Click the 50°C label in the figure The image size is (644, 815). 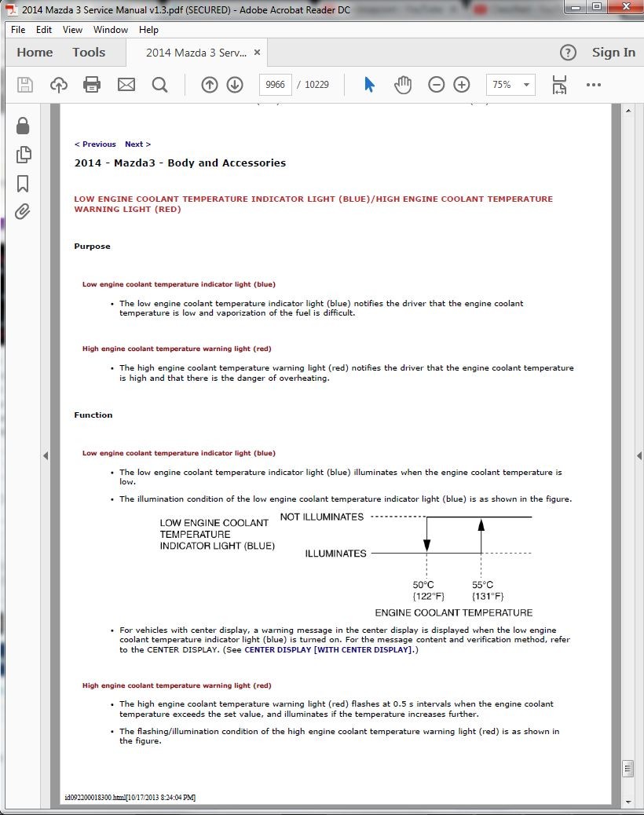tap(423, 585)
